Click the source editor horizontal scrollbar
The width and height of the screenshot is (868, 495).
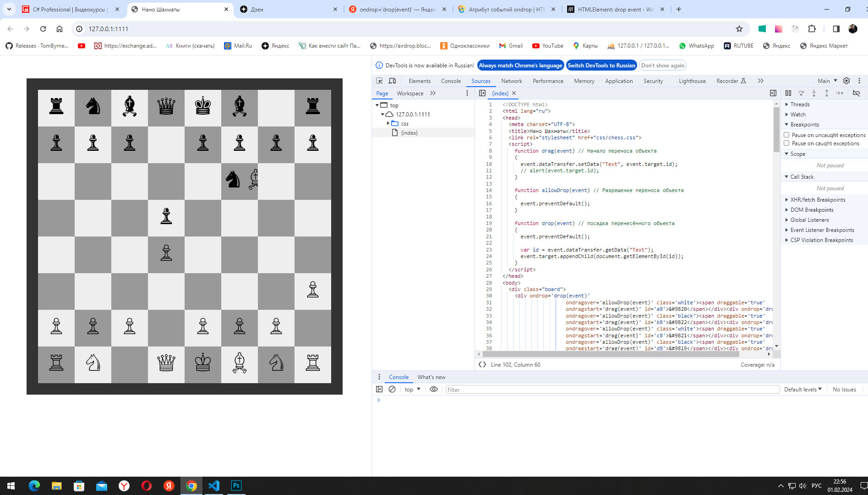(611, 354)
